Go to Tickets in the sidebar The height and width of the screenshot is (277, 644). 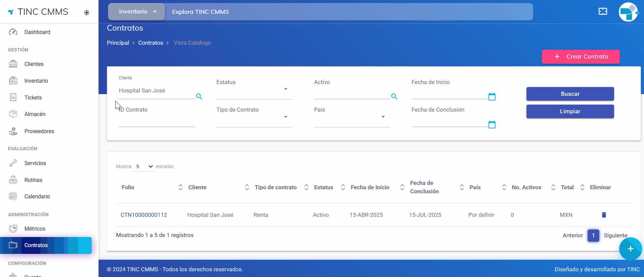(33, 97)
